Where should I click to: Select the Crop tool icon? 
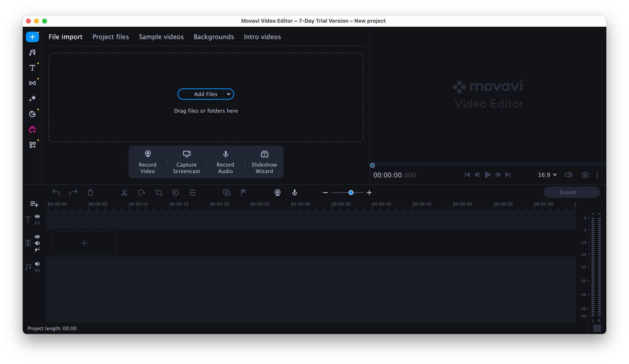tap(159, 193)
